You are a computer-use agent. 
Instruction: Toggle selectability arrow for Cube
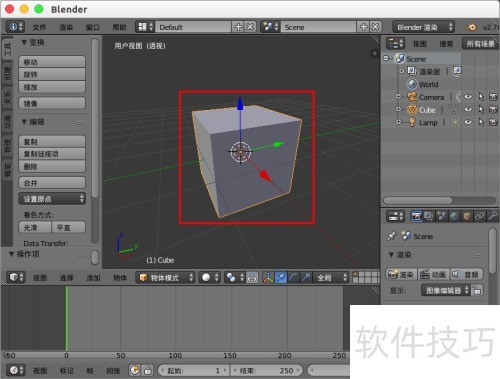point(481,109)
